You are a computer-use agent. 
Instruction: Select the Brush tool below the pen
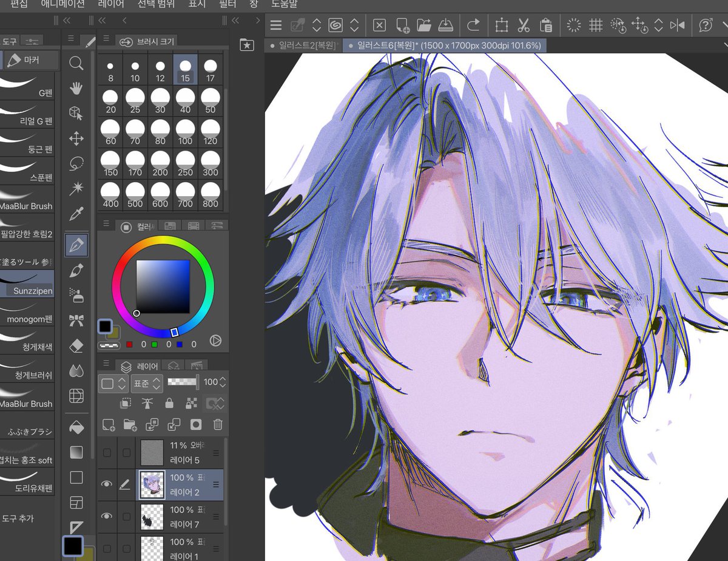pos(76,270)
